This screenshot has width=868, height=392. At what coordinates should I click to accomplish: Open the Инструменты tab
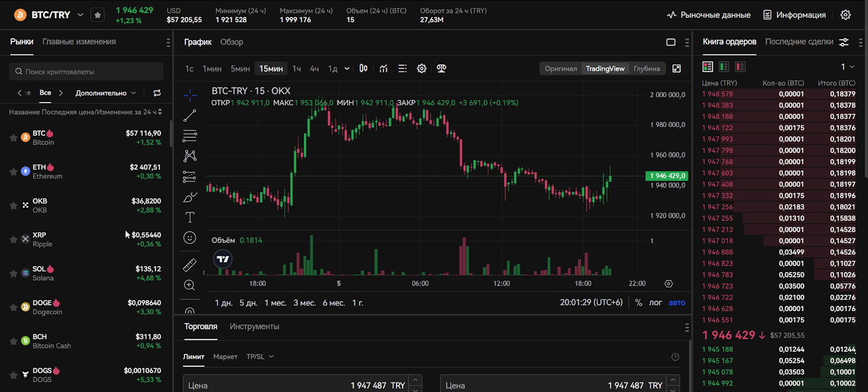click(254, 326)
